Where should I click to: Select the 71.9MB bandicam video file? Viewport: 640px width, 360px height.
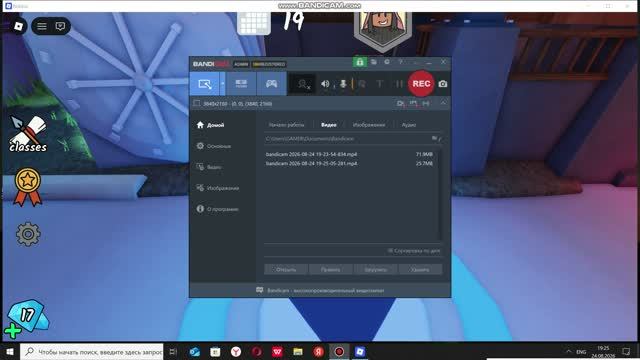(349, 154)
